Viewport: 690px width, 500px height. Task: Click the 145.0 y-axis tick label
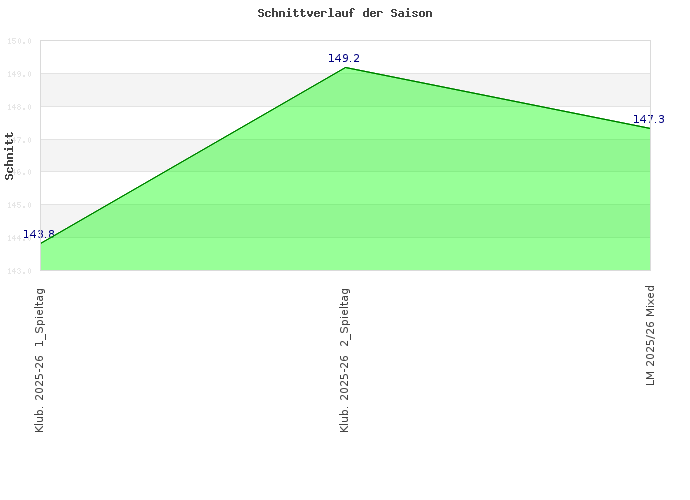(21, 205)
